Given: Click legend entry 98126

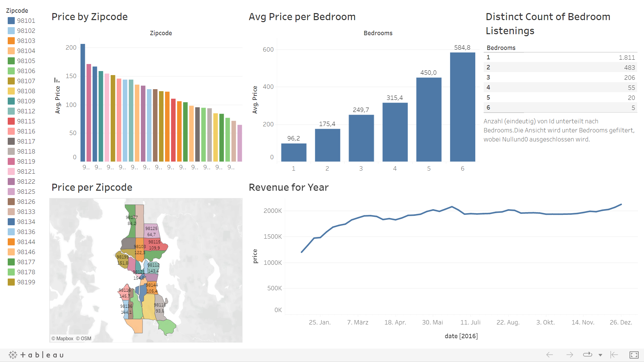Looking at the screenshot, I should click(21, 202).
